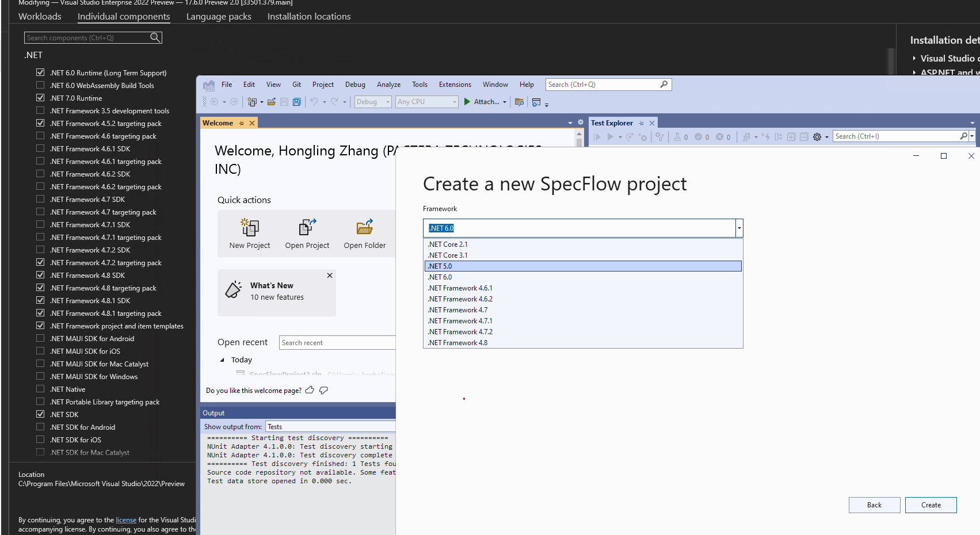Close the Welcome tab
Screen dimensions: 980x535
(252, 123)
